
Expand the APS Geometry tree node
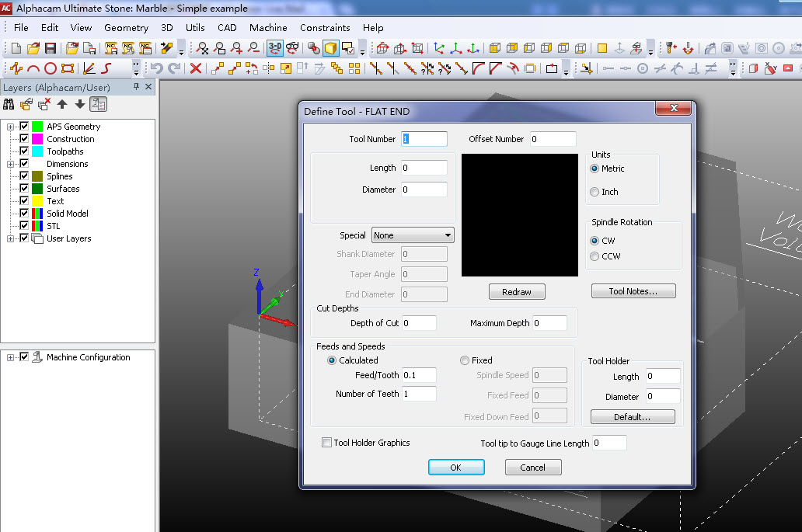[x=10, y=127]
